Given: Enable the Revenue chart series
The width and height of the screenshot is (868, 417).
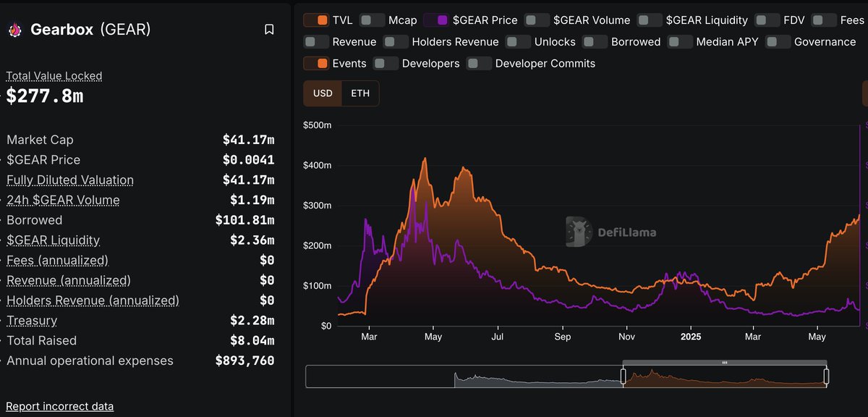Looking at the screenshot, I should 316,42.
